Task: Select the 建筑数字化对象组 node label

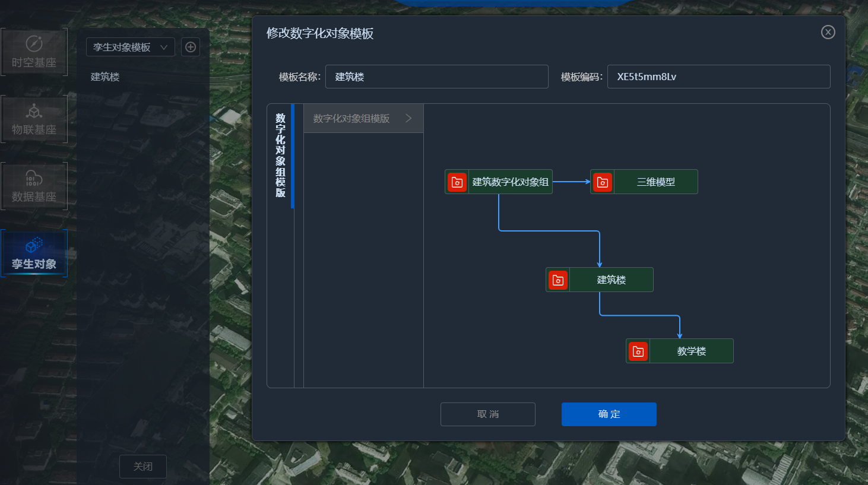Action: click(511, 182)
